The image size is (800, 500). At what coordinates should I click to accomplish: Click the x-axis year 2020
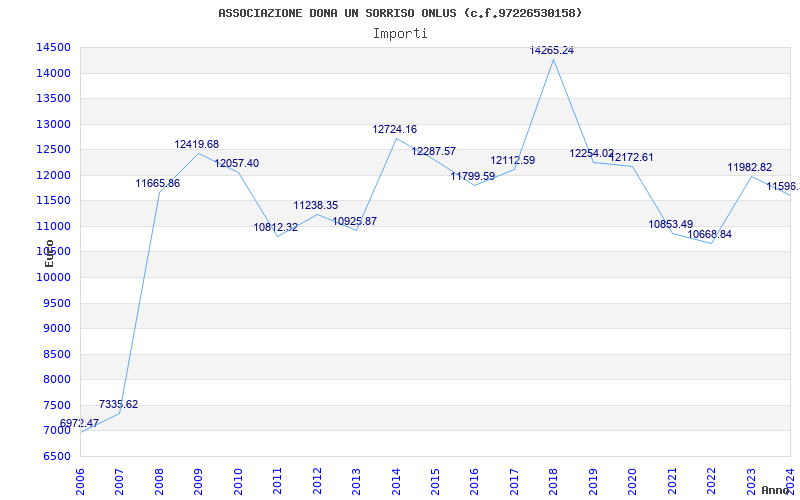pyautogui.click(x=633, y=482)
